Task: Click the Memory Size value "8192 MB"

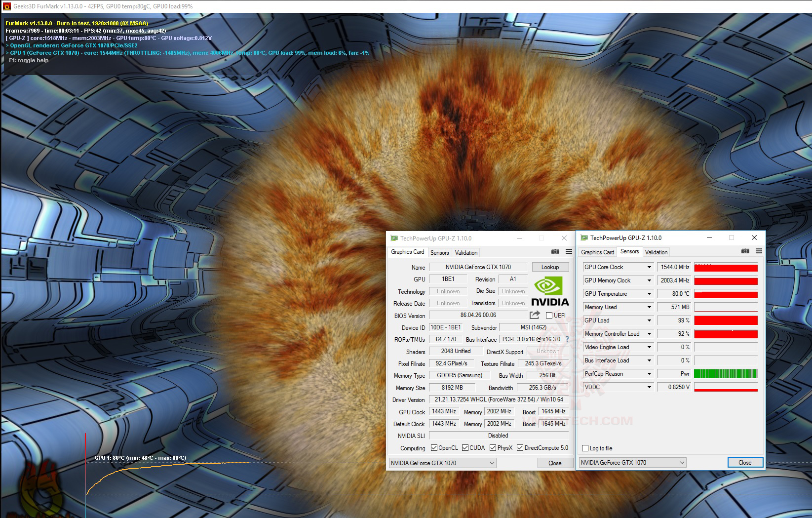Action: pyautogui.click(x=452, y=388)
